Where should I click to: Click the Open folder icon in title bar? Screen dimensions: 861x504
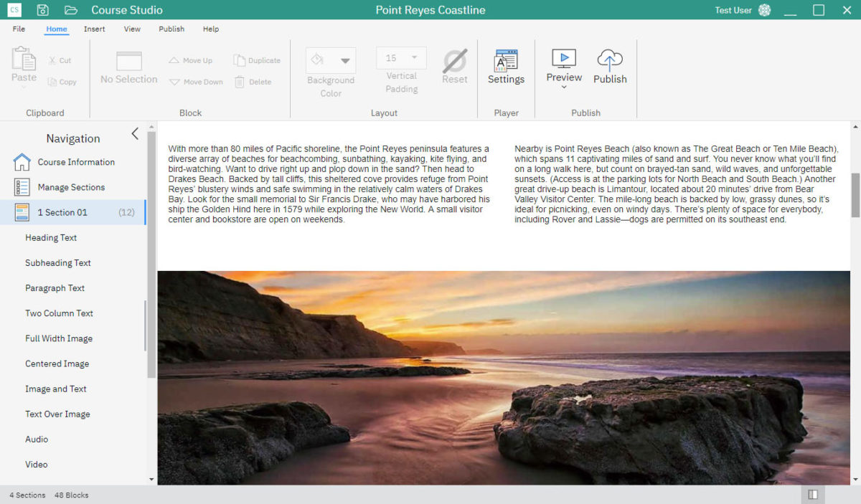pyautogui.click(x=70, y=10)
